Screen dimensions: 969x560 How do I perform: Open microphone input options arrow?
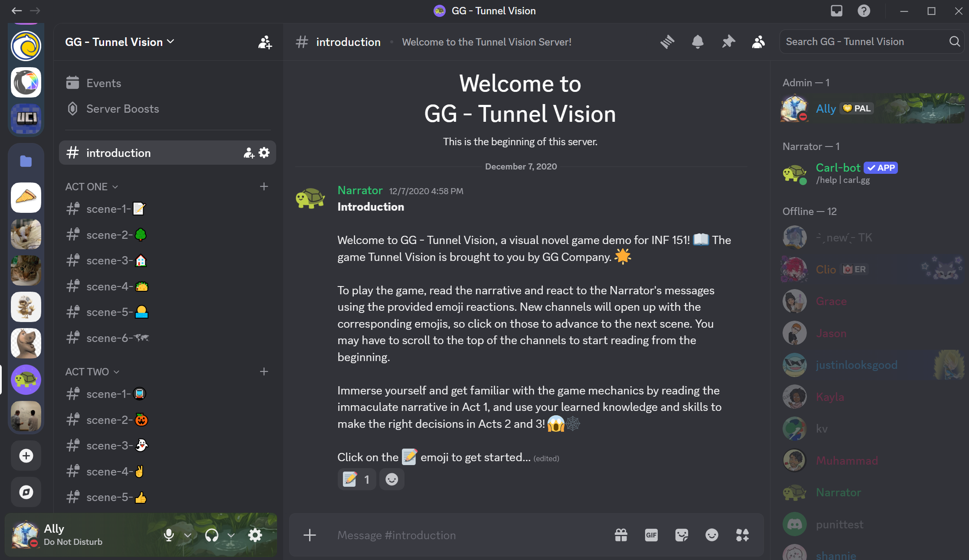tap(188, 535)
